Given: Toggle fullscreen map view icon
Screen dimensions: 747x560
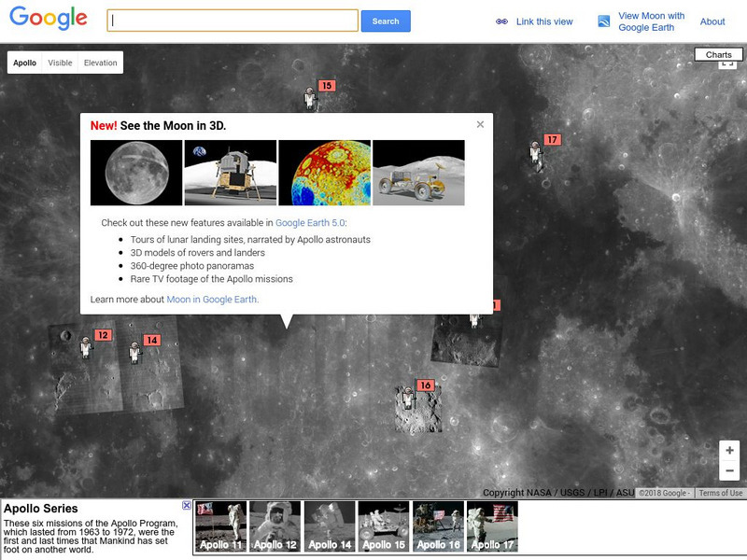Looking at the screenshot, I should point(726,63).
